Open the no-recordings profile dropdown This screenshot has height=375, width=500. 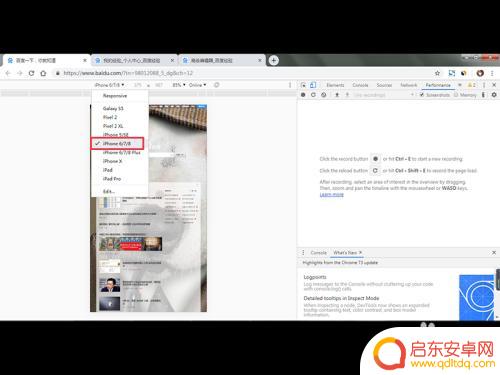tap(384, 95)
